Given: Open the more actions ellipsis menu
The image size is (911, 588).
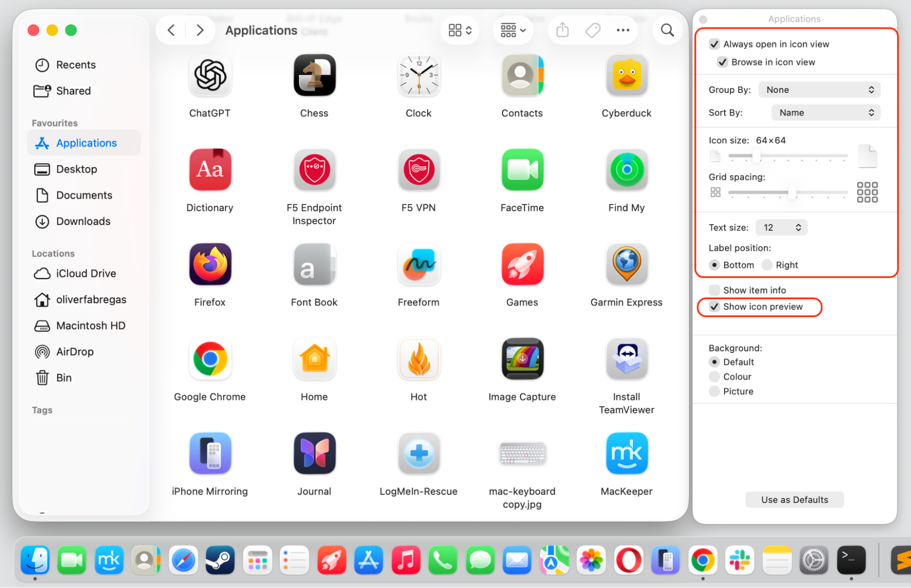Looking at the screenshot, I should [623, 30].
